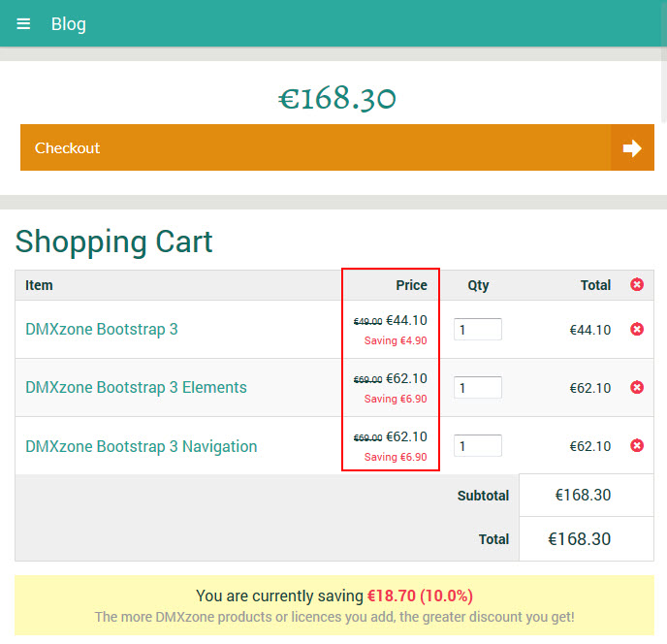Click the Subtotal €168.30 value

[583, 495]
